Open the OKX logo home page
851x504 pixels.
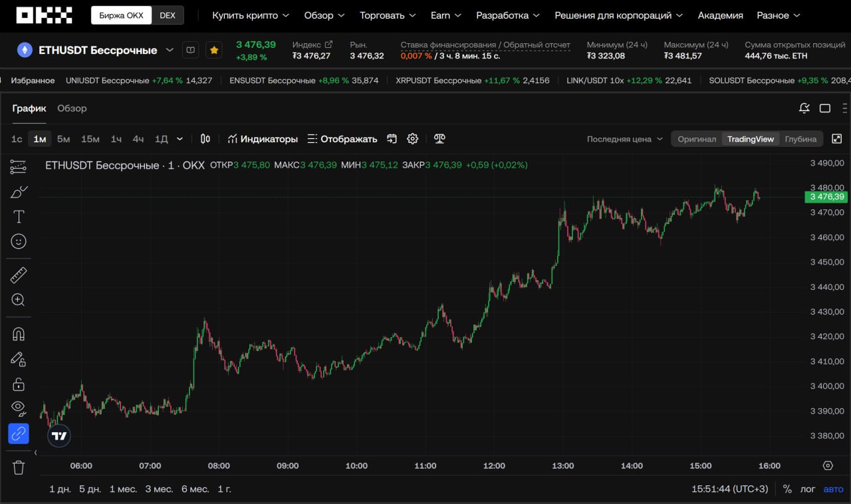(45, 15)
